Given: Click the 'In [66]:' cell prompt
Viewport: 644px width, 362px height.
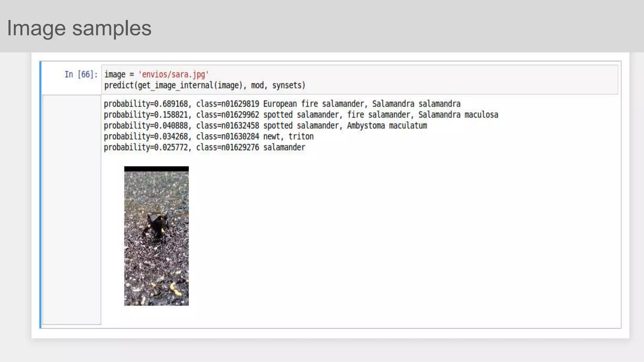Looking at the screenshot, I should point(81,74).
